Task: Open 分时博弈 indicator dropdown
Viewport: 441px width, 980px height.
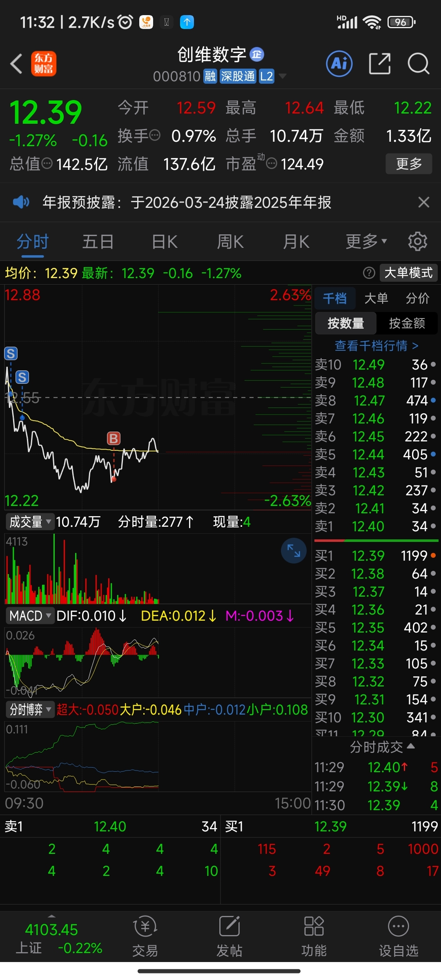Action: click(x=30, y=710)
